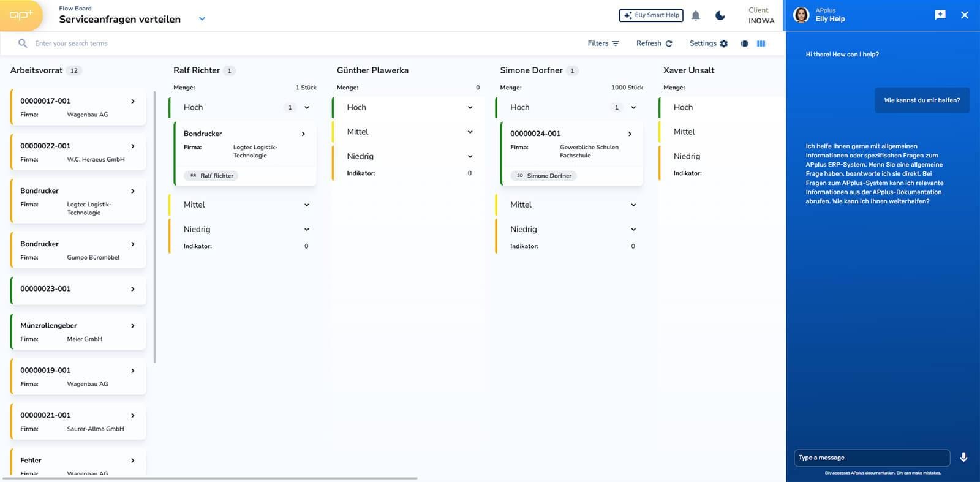Click the AP+ logo
The image size is (980, 482).
click(21, 15)
